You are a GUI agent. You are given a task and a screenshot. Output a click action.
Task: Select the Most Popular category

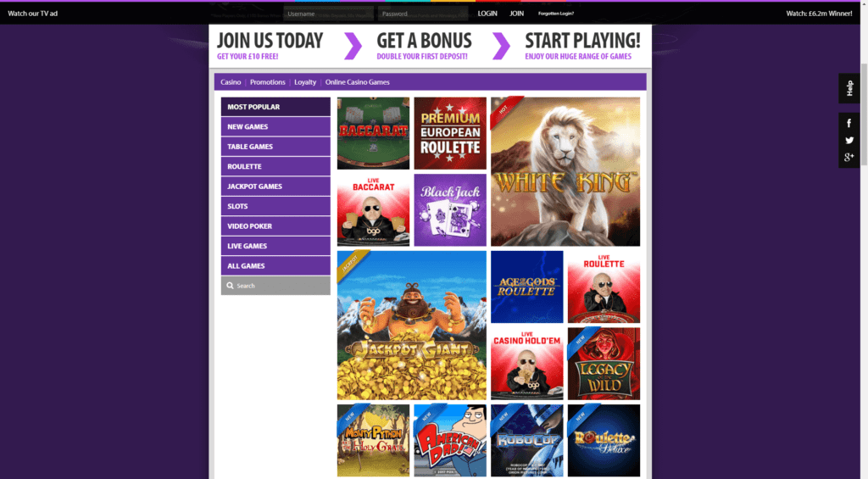[275, 107]
